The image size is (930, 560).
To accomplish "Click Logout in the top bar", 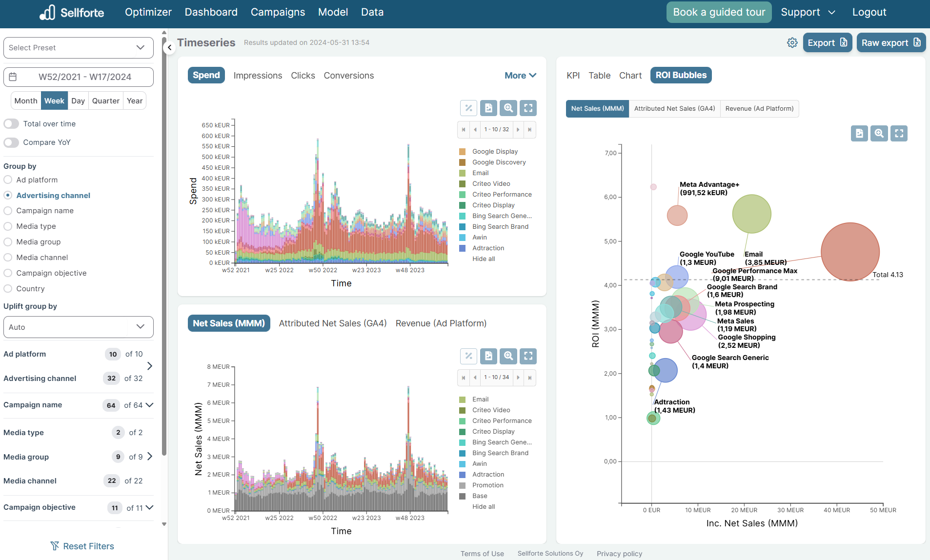I will click(869, 12).
